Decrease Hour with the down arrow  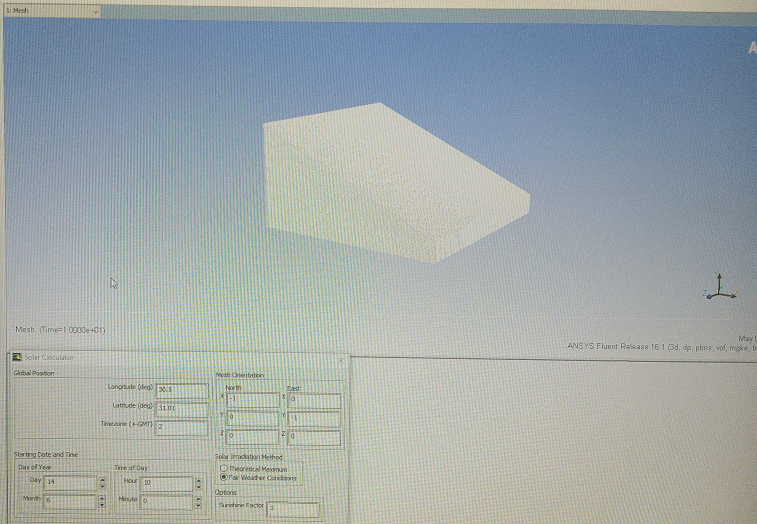click(x=198, y=487)
